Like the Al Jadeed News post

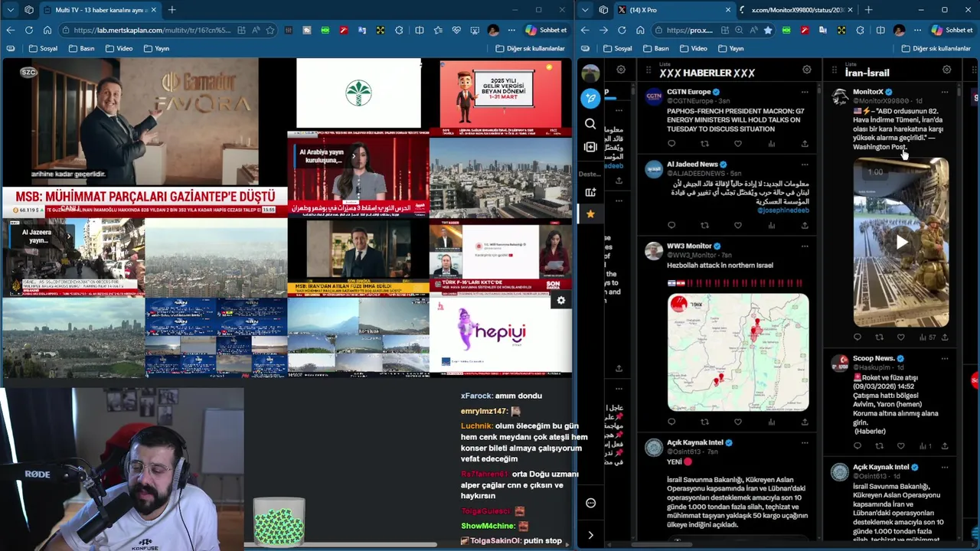[x=738, y=225]
